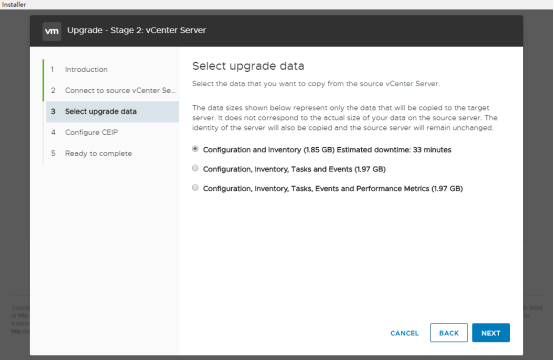Click the Estimated downtime: 33 minutes option label
This screenshot has width=554, height=361.
click(x=327, y=150)
